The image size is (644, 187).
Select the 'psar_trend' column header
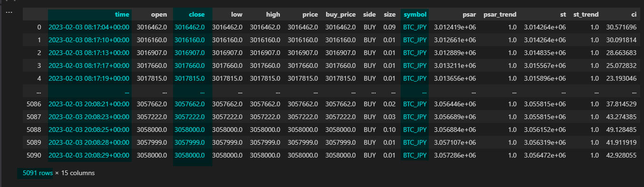tap(500, 15)
